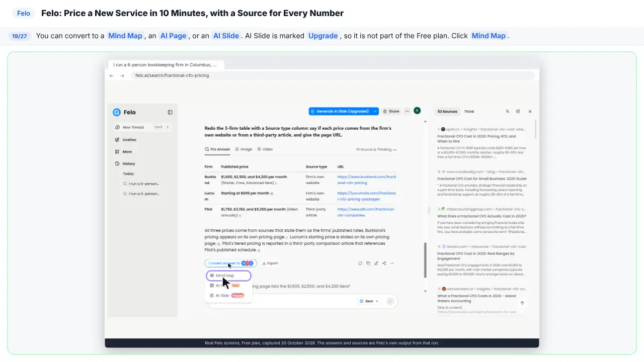Screen dimensions: 644x362
Task: Open the burkland.com pricing URL link
Action: tap(366, 180)
